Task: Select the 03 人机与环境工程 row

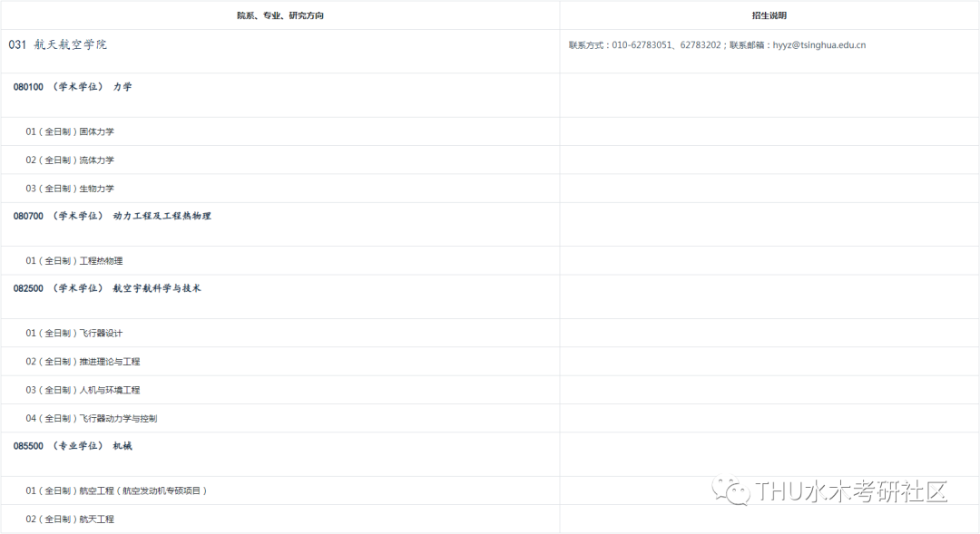Action: [83, 390]
